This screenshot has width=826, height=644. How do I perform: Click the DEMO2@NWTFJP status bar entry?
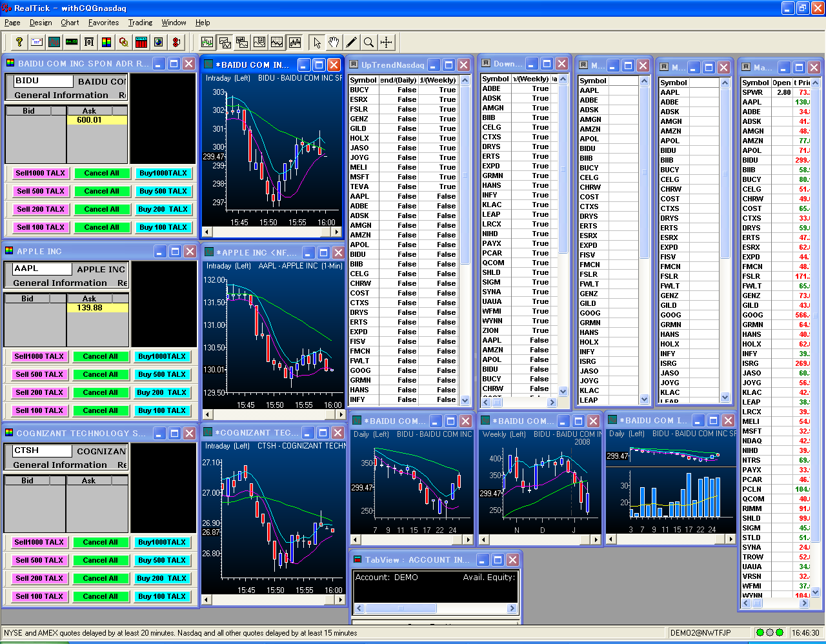701,633
